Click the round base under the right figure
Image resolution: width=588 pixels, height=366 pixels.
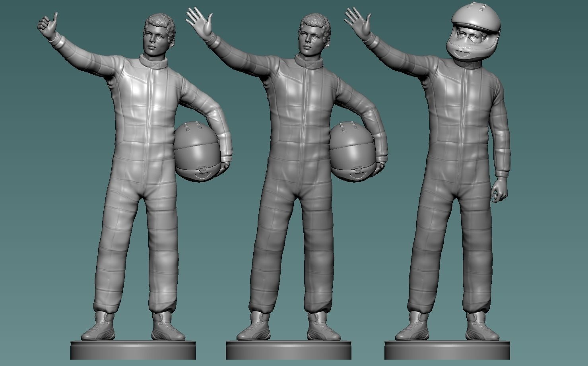447,350
